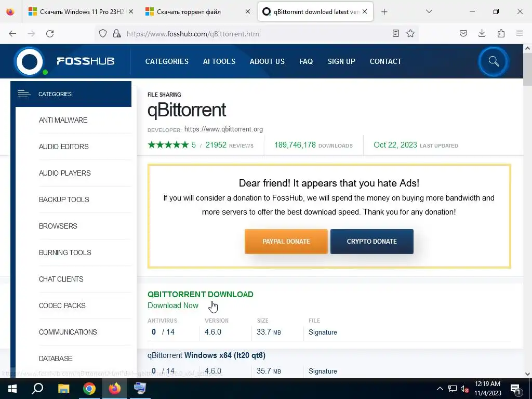Viewport: 532px width, 399px height.
Task: Open Google Chrome from taskbar
Action: [x=89, y=389]
